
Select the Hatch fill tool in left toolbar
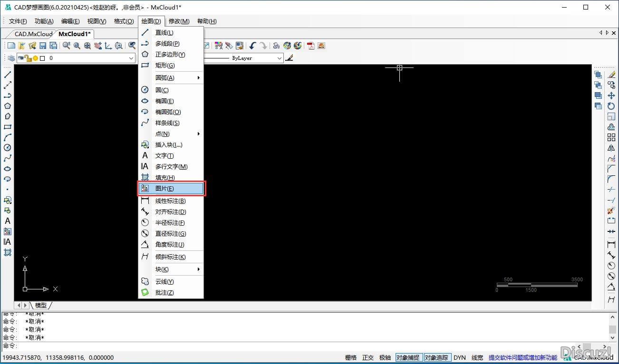tap(8, 252)
